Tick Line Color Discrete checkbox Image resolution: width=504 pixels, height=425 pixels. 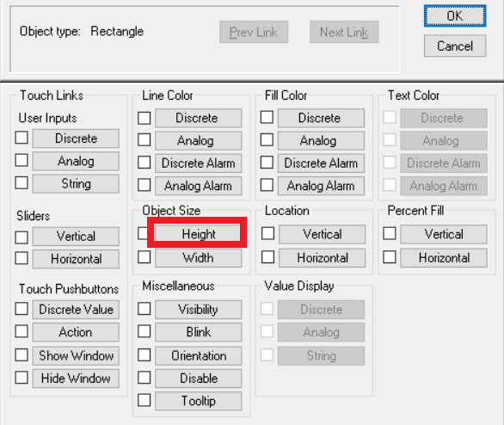point(144,118)
